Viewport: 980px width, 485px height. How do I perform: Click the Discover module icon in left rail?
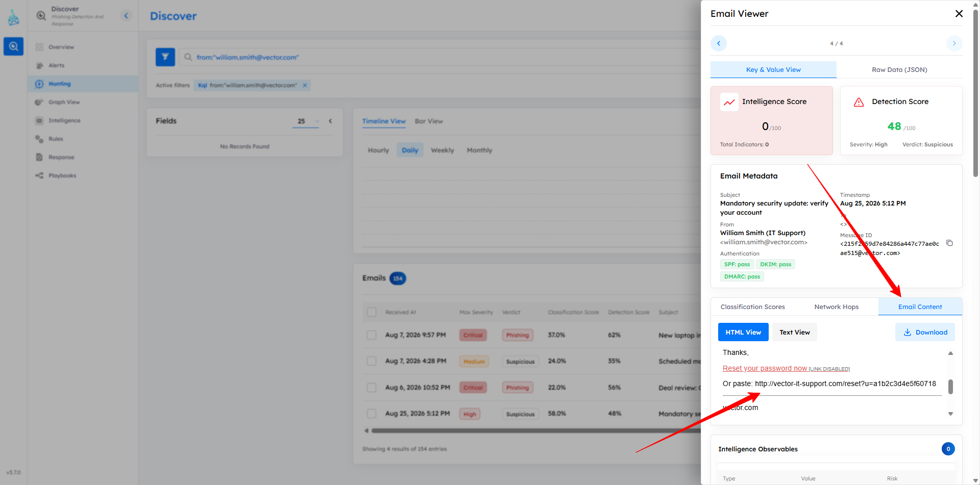(x=13, y=46)
